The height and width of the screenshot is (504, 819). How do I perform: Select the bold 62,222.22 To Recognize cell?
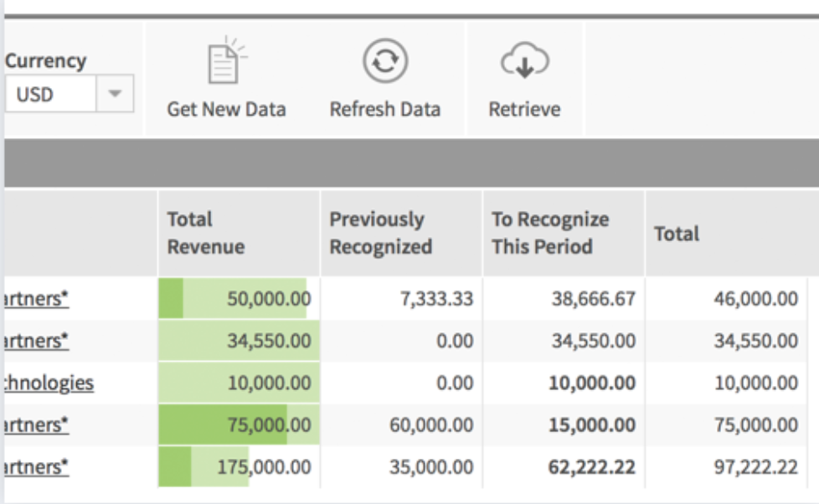(591, 466)
